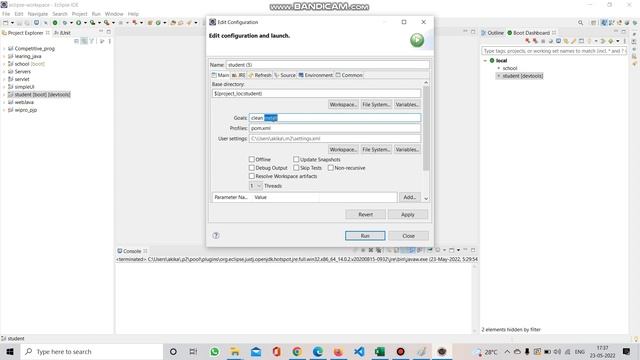Open the Navigate menu
Viewport: 640px width, 360px height.
point(38,14)
